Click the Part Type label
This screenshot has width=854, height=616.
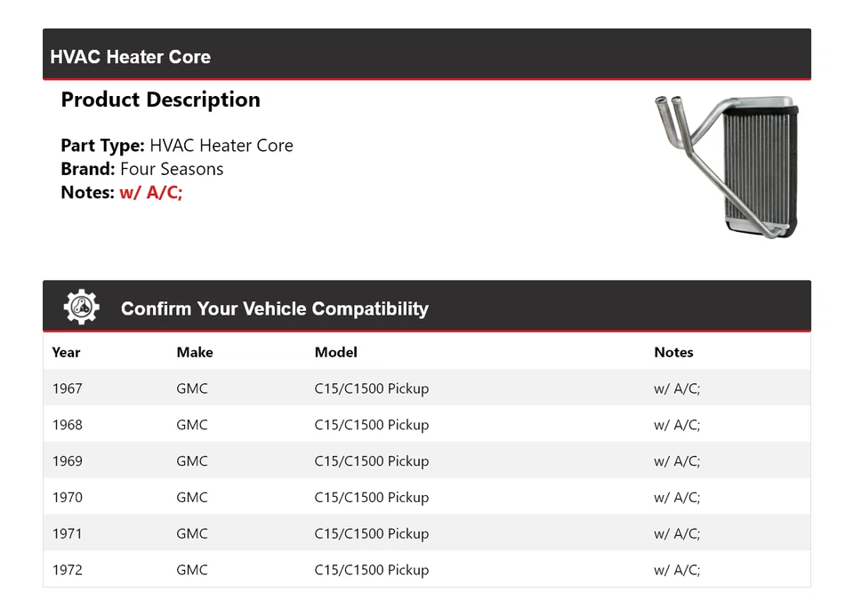point(102,146)
